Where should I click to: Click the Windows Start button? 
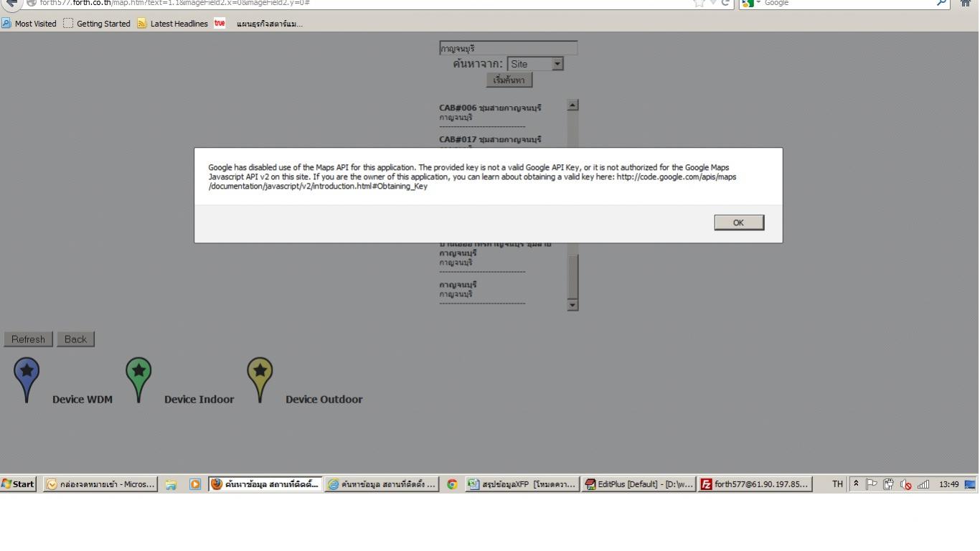(19, 484)
